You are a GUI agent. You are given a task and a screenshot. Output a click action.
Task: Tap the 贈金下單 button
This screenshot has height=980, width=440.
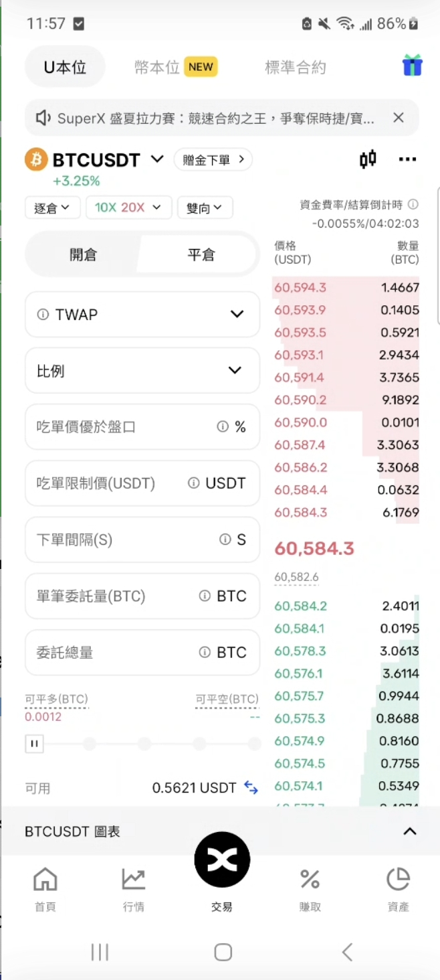(x=213, y=160)
